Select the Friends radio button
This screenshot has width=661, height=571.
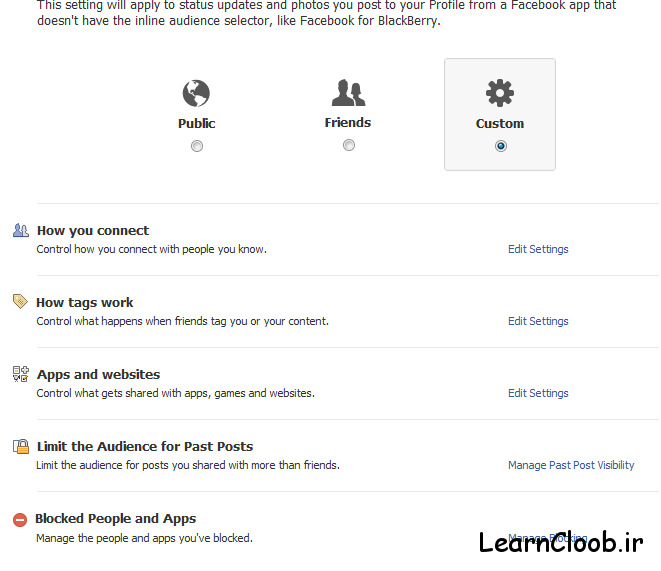[349, 145]
